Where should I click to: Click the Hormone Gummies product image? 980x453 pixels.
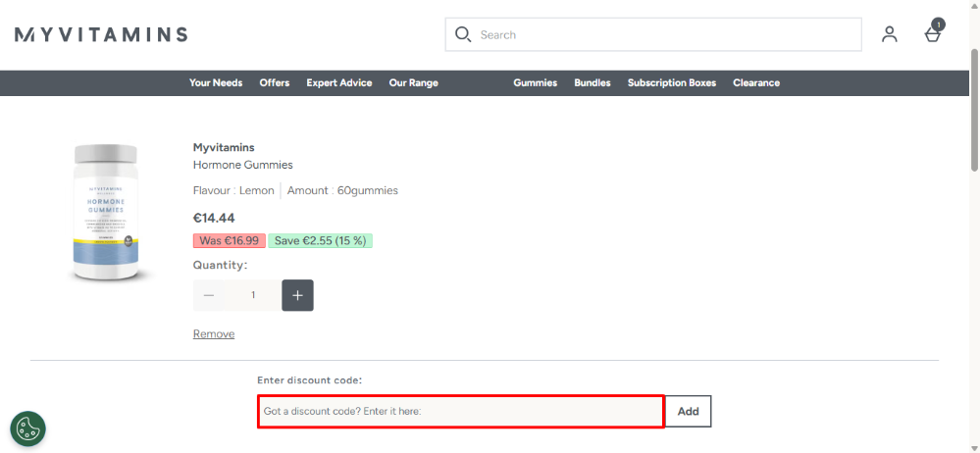pos(106,213)
